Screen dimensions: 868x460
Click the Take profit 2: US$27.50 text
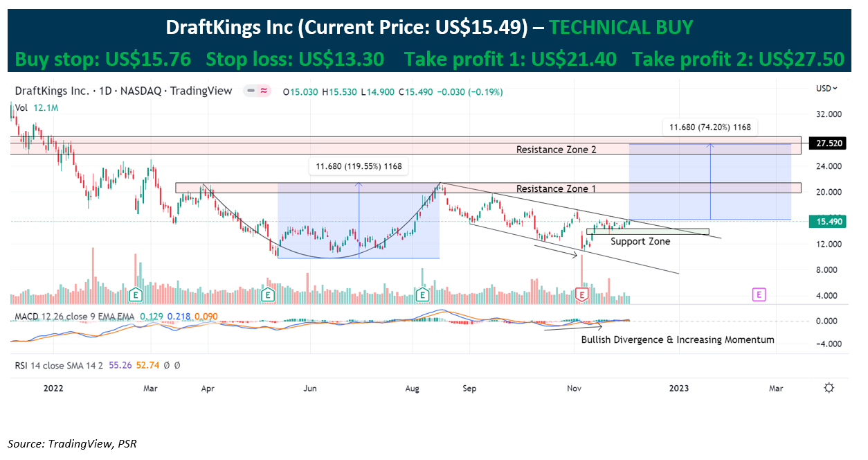(x=739, y=60)
